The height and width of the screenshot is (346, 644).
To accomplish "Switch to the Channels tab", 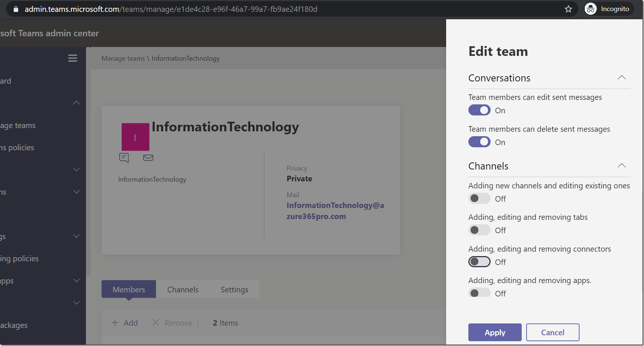I will pos(183,289).
